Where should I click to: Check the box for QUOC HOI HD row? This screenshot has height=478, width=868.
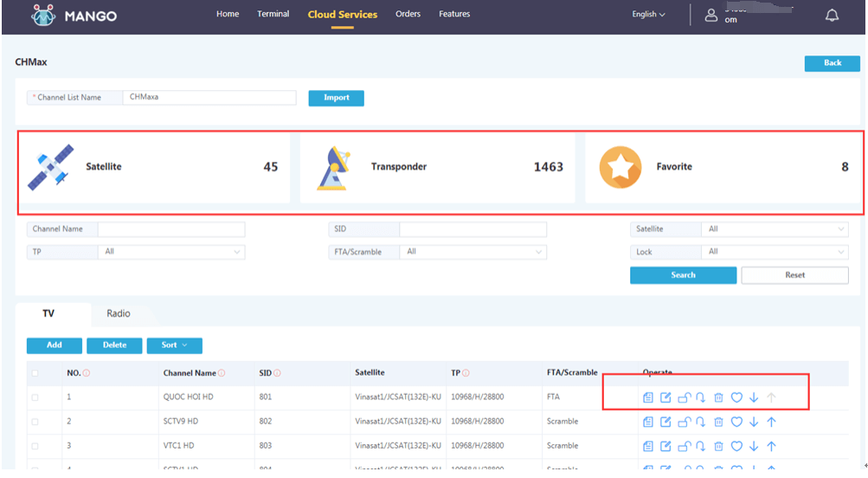tap(35, 397)
